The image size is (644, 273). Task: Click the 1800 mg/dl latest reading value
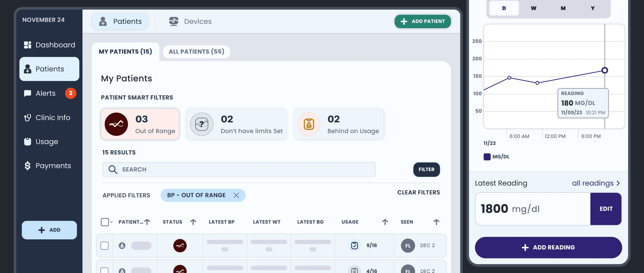pyautogui.click(x=510, y=209)
